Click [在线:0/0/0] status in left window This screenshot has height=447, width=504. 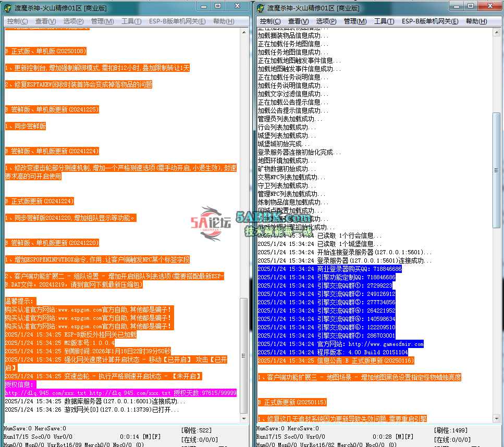pos(199,439)
